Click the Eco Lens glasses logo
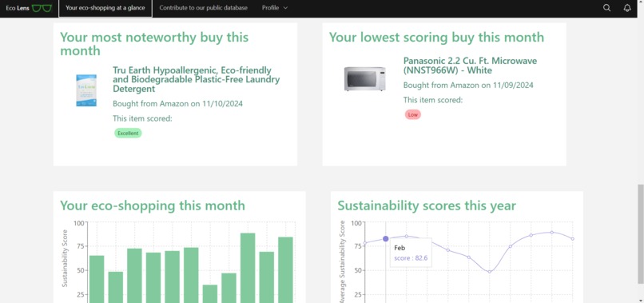Image resolution: width=644 pixels, height=303 pixels. pyautogui.click(x=42, y=8)
